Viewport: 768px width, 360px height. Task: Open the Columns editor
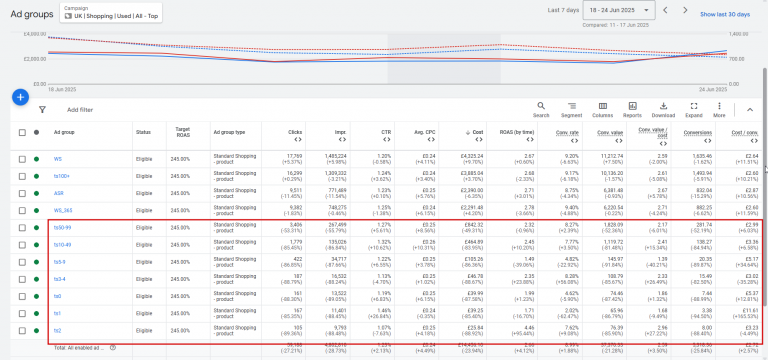pos(602,110)
